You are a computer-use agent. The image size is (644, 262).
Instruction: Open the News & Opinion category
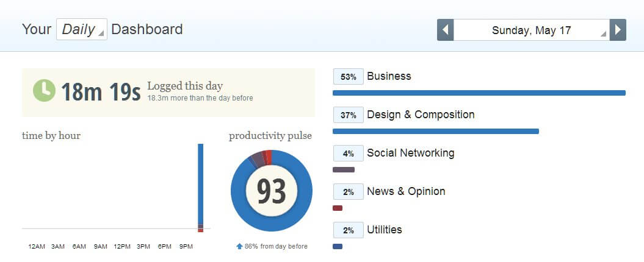[406, 191]
